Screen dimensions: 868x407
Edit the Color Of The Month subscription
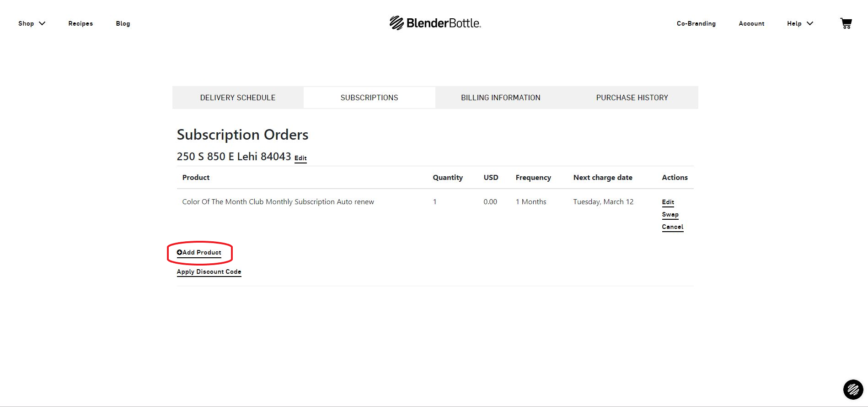[668, 202]
